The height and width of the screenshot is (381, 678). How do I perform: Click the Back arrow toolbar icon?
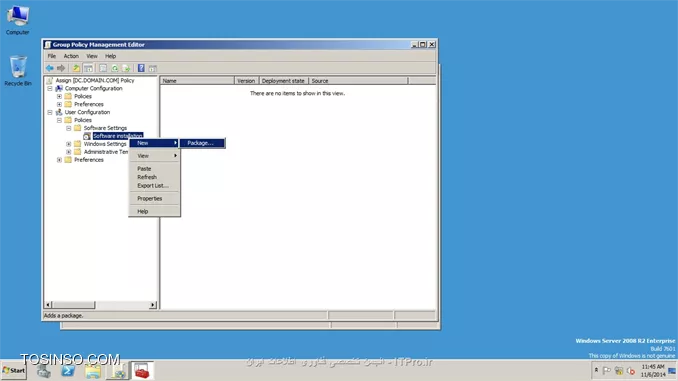click(x=50, y=68)
